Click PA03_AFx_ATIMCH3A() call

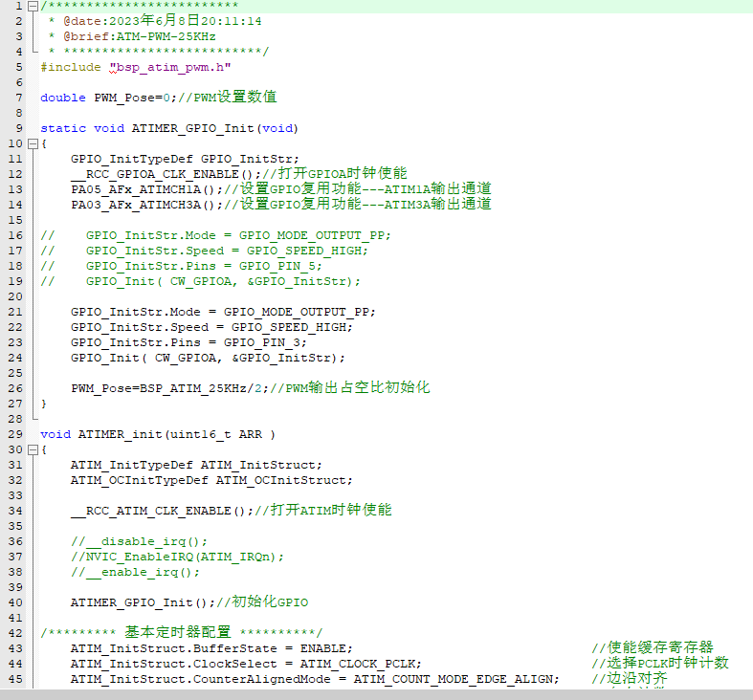pos(144,205)
